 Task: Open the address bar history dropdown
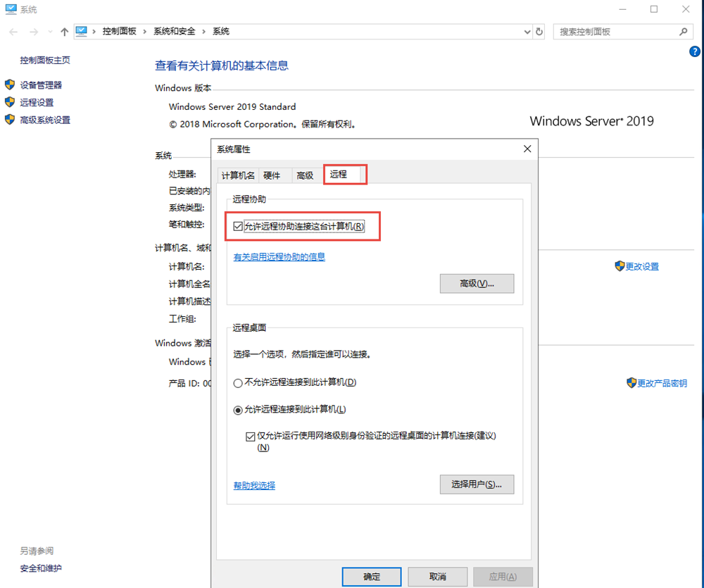point(527,32)
